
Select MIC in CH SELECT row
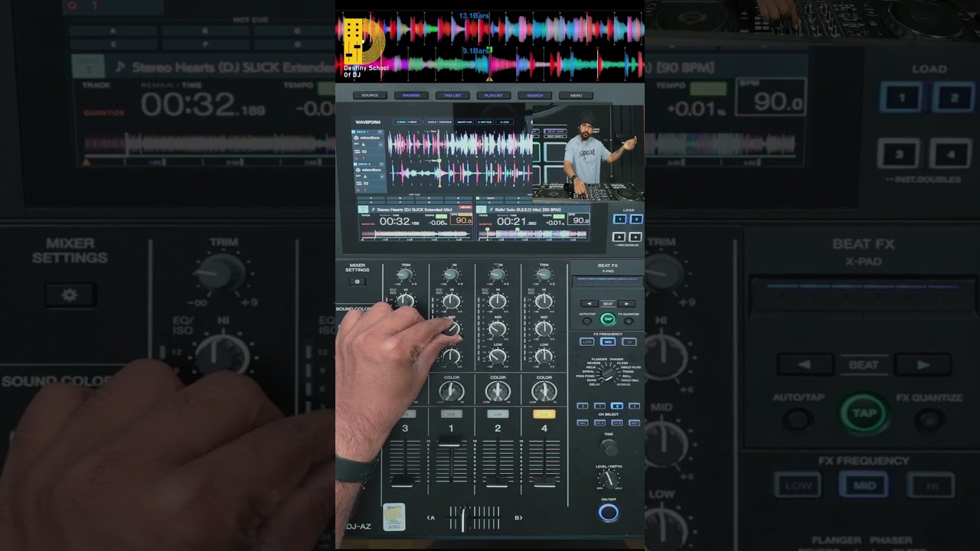[583, 422]
